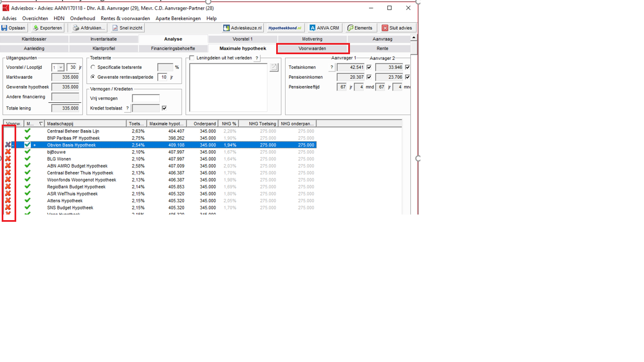Open Advieskeuze.nl from the toolbar
Screen dimensions: 644x362
(x=242, y=28)
